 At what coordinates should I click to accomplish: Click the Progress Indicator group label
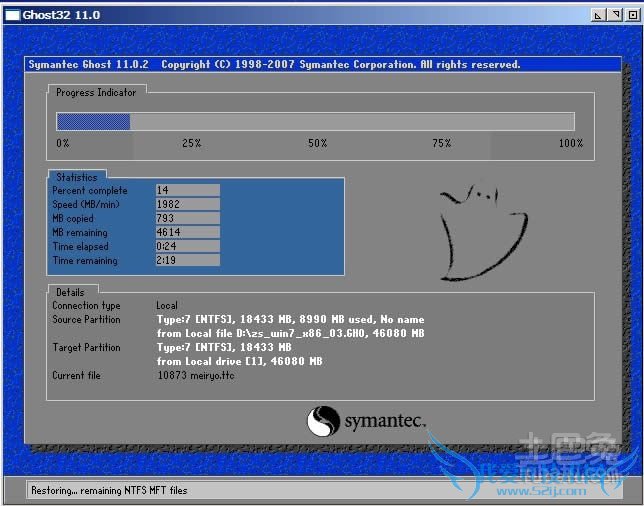click(96, 93)
